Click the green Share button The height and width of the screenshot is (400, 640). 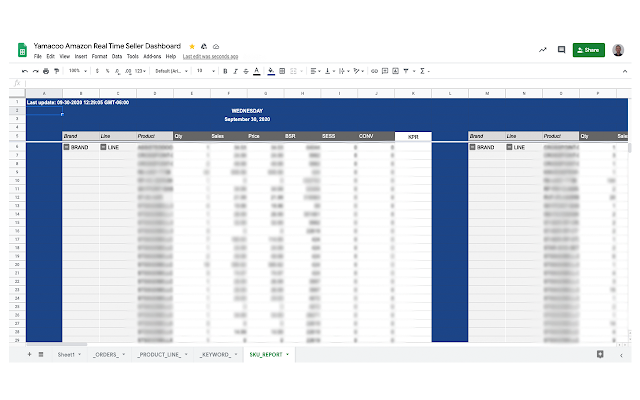(589, 50)
